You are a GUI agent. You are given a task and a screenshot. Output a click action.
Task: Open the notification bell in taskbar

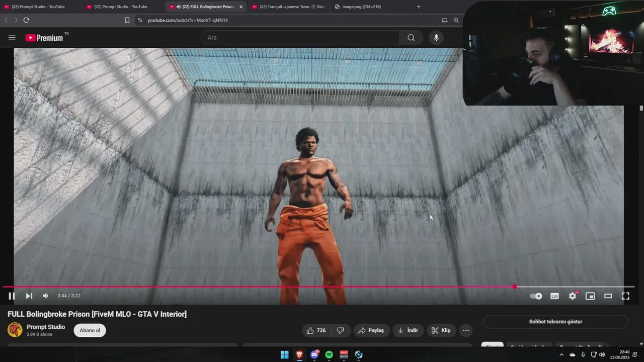tap(635, 354)
